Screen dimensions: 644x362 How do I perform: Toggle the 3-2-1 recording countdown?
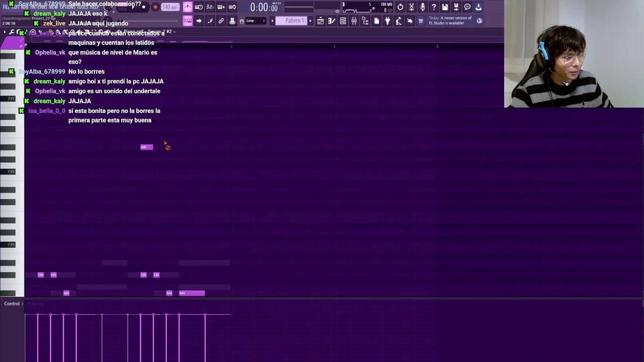[x=210, y=7]
